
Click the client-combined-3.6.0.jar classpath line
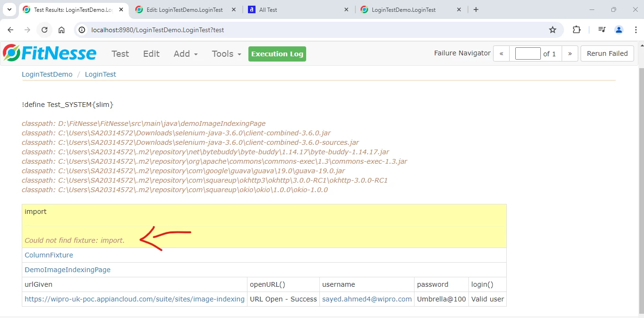pyautogui.click(x=176, y=133)
